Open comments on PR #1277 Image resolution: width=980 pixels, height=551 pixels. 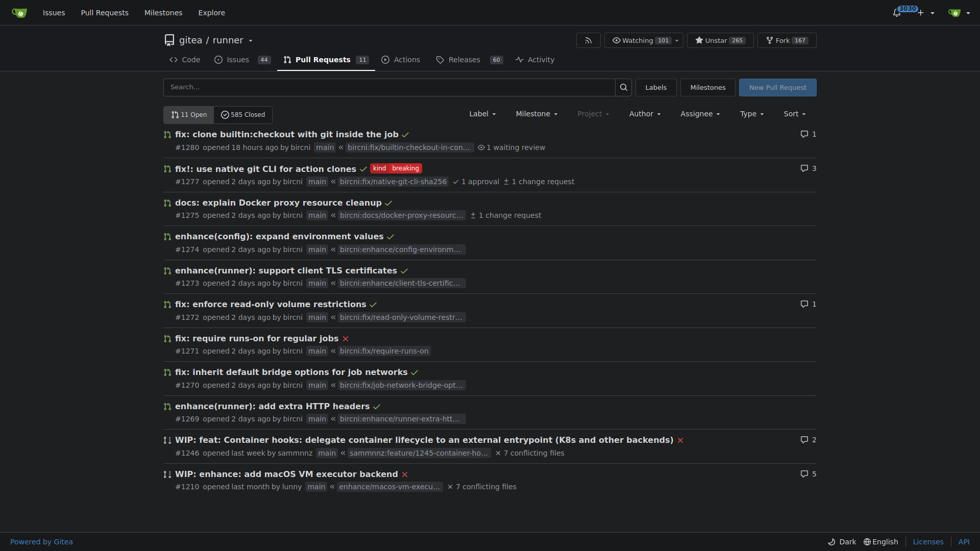coord(808,168)
